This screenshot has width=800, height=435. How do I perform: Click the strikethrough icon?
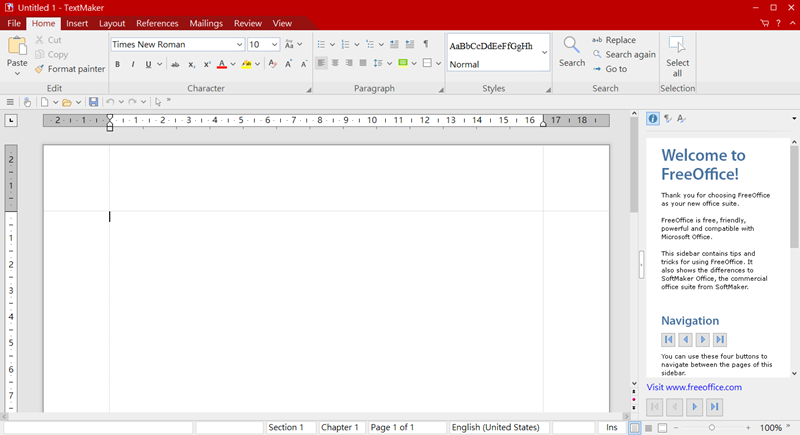175,64
